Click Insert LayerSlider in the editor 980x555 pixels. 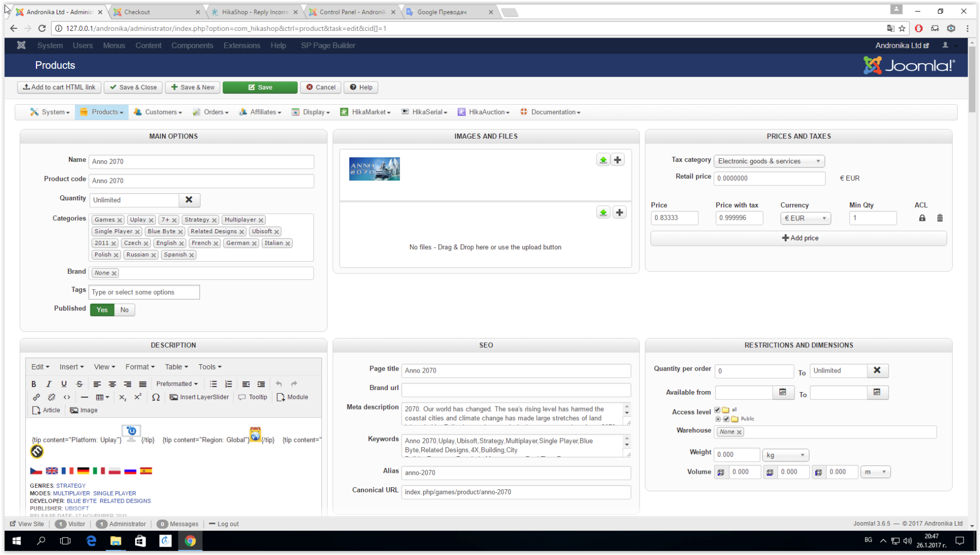199,397
